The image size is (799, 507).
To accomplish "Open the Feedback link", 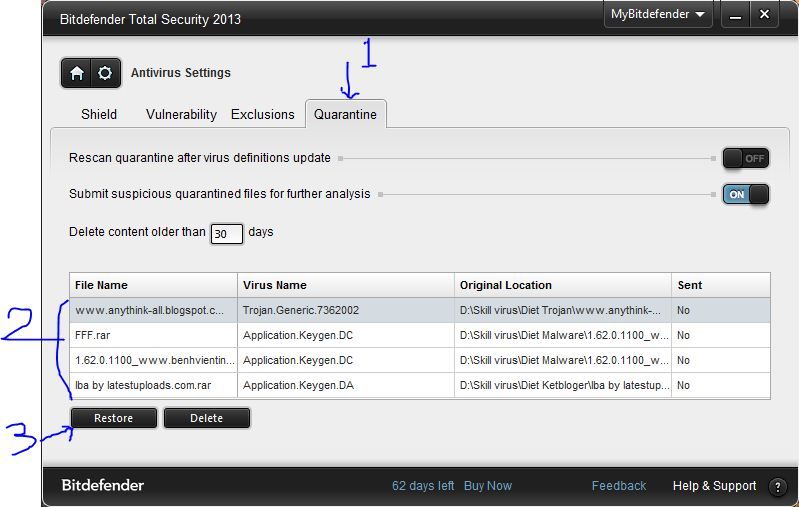I will pos(619,486).
